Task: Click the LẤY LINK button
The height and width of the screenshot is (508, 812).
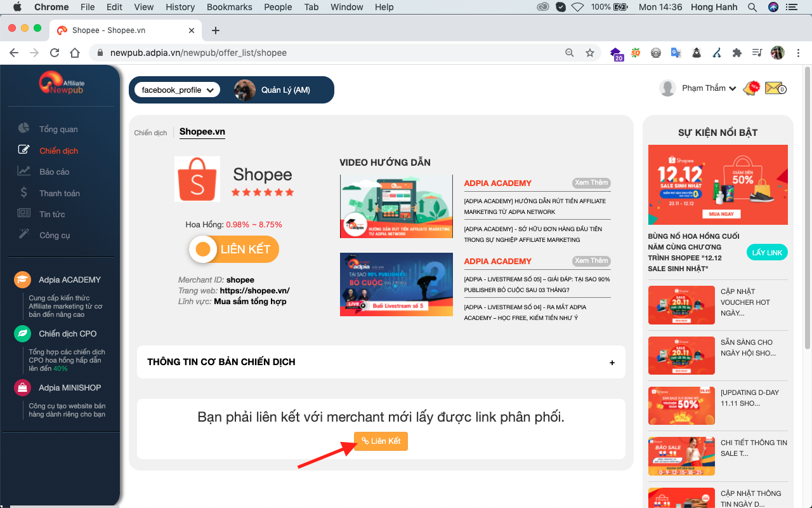Action: 767,252
